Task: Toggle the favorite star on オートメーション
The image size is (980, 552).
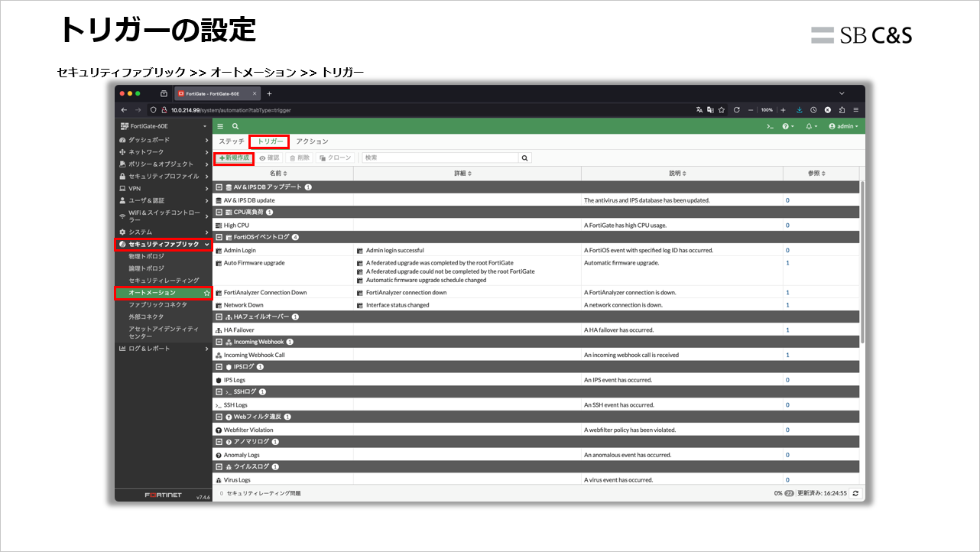Action: pos(206,293)
